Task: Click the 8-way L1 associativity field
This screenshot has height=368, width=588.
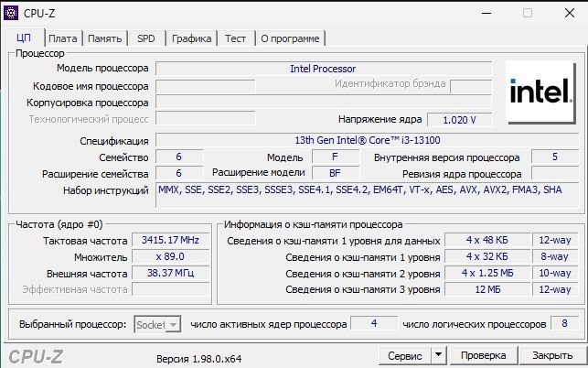Action: click(x=555, y=256)
